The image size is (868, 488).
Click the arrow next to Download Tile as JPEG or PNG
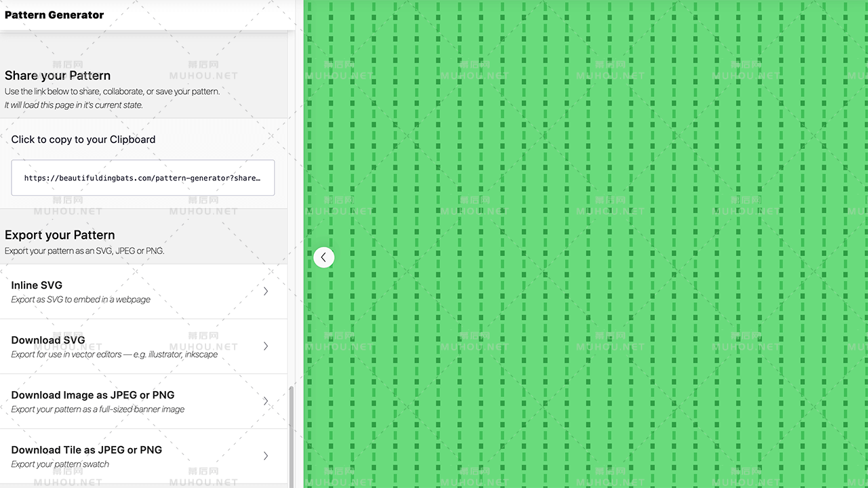[266, 456]
